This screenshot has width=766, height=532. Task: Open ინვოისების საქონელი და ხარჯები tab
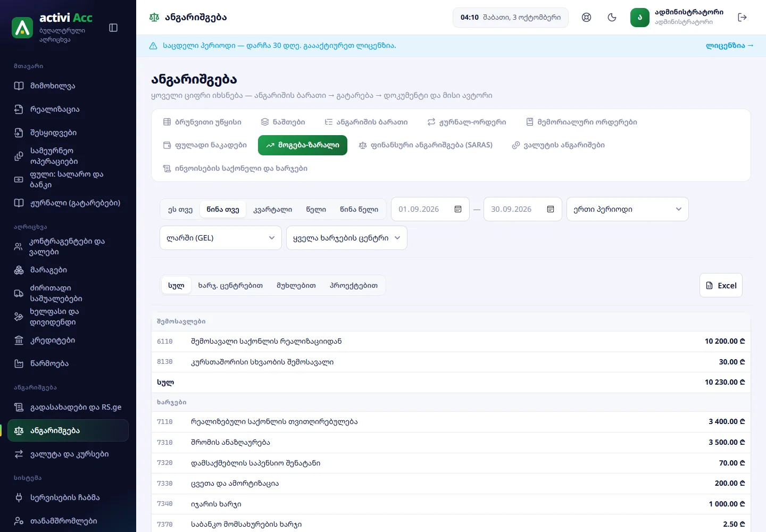pyautogui.click(x=235, y=168)
